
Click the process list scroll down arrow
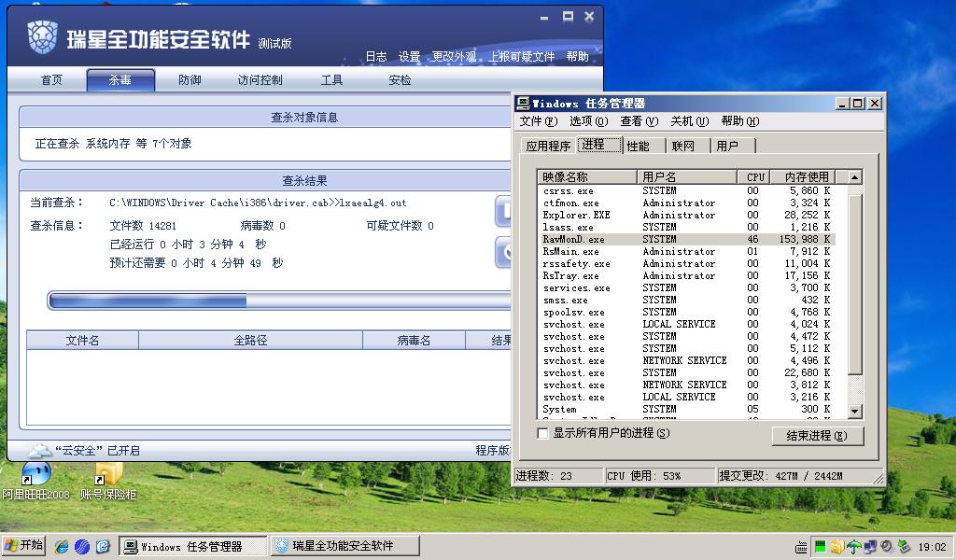click(855, 412)
